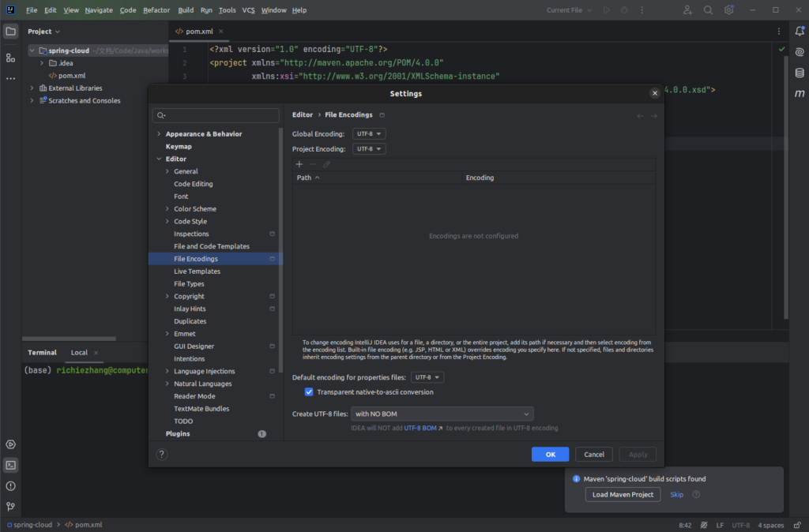This screenshot has width=809, height=532.
Task: Open the VCS menu
Action: tap(248, 10)
